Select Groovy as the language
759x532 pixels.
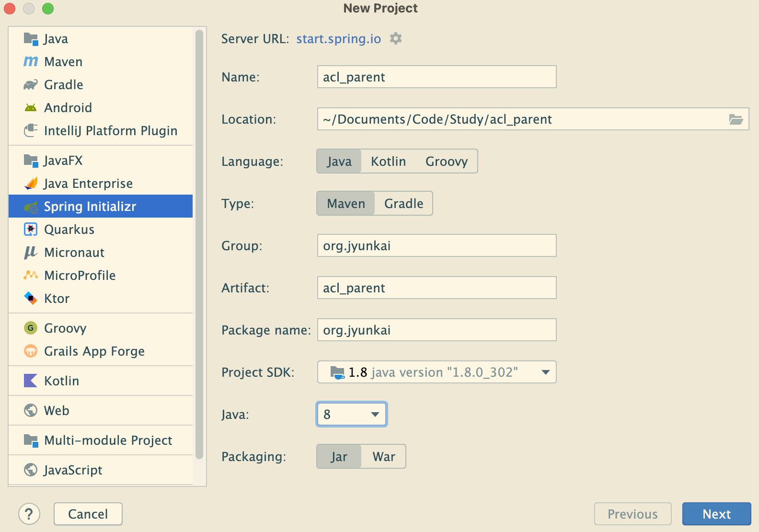[x=446, y=162]
